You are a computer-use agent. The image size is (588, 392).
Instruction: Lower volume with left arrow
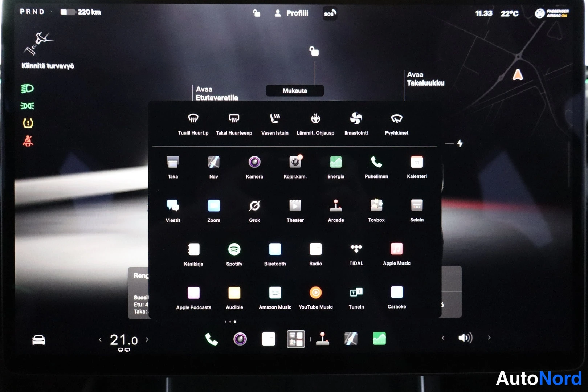(x=443, y=338)
